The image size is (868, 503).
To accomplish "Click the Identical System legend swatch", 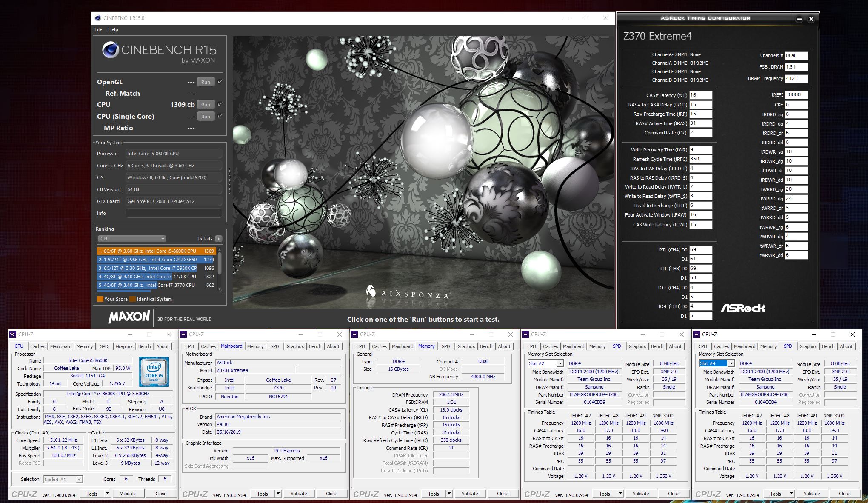I will coord(132,299).
